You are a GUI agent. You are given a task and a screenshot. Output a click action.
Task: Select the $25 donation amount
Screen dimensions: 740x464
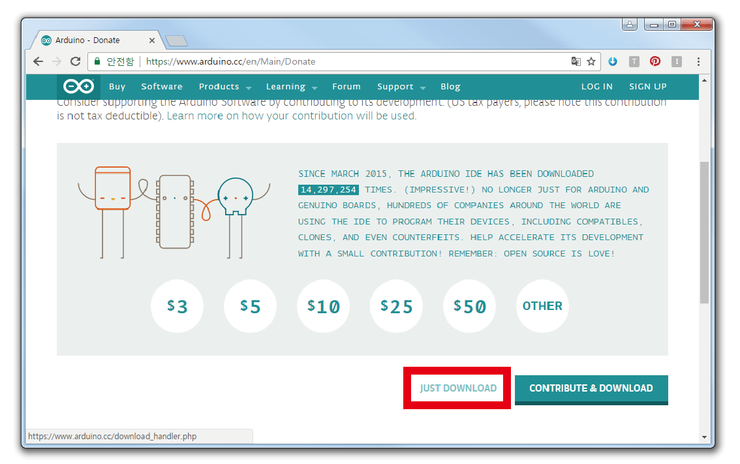click(x=396, y=306)
